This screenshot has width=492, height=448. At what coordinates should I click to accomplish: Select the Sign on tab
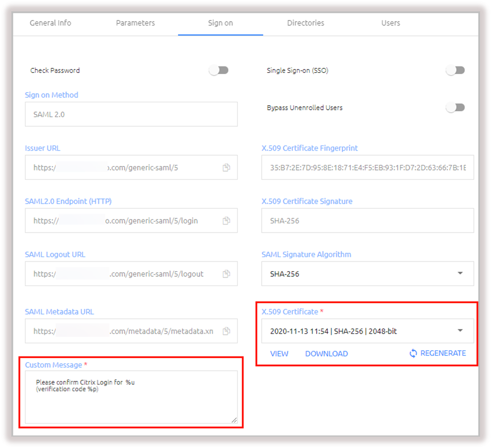[x=220, y=23]
